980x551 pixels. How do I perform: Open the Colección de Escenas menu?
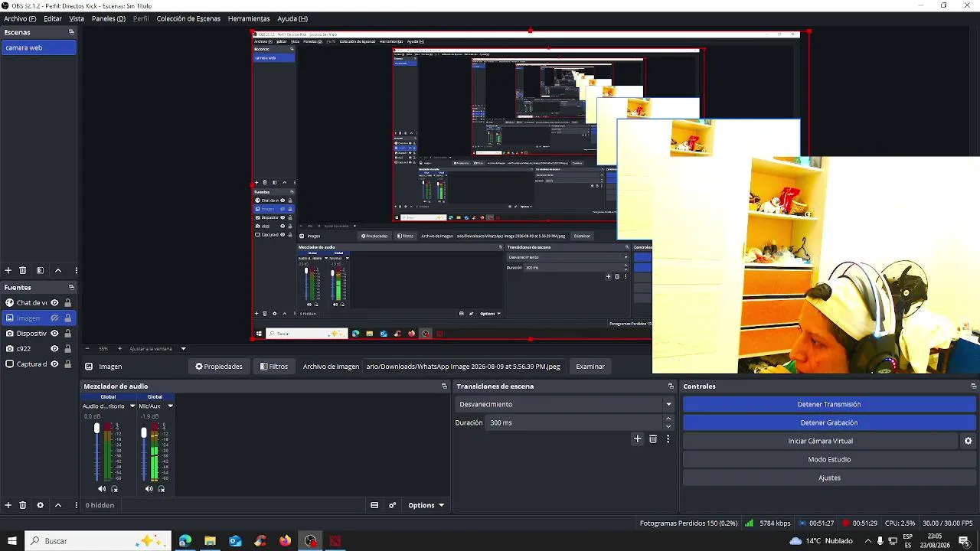click(188, 18)
